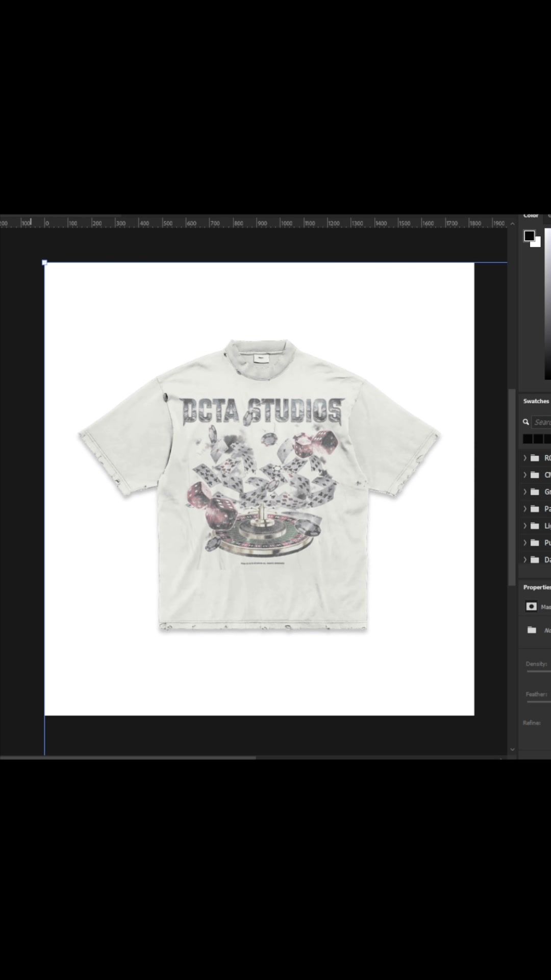Click the CMYK group folder icon
Screen dimensions: 551x980
(535, 475)
